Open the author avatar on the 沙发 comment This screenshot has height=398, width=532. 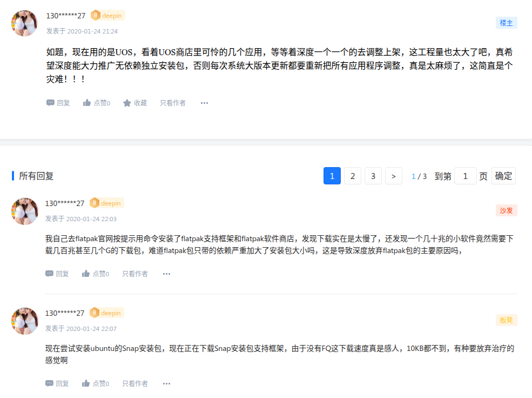tap(24, 211)
